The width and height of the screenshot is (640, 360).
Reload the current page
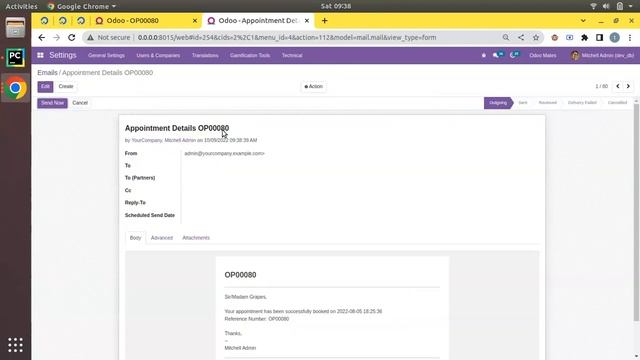[71, 38]
